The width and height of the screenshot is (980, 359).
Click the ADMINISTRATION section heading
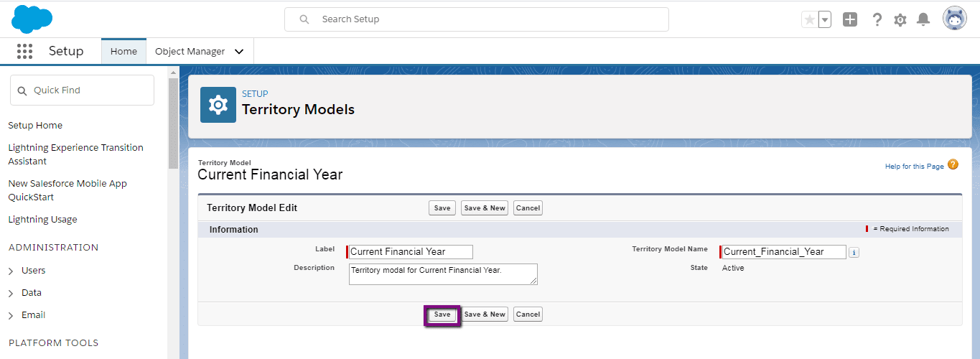53,248
